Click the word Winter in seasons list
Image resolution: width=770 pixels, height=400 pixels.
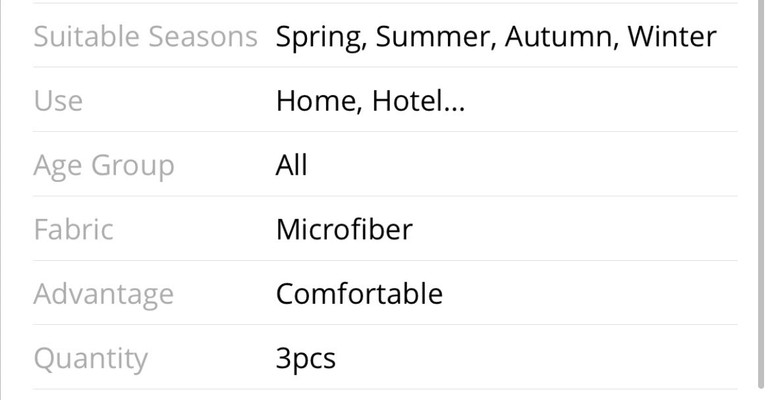click(672, 37)
